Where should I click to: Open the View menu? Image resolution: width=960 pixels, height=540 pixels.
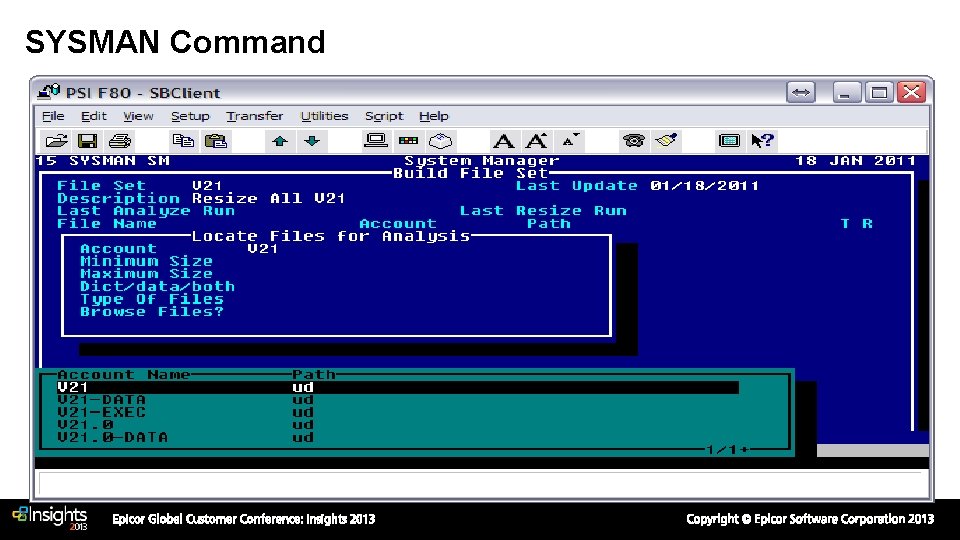click(x=138, y=116)
